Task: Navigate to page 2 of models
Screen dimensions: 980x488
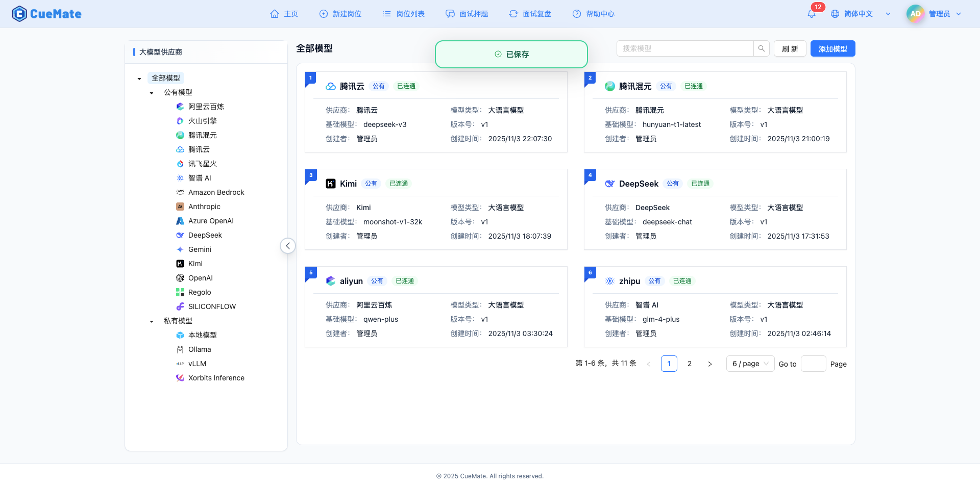Action: coord(690,364)
